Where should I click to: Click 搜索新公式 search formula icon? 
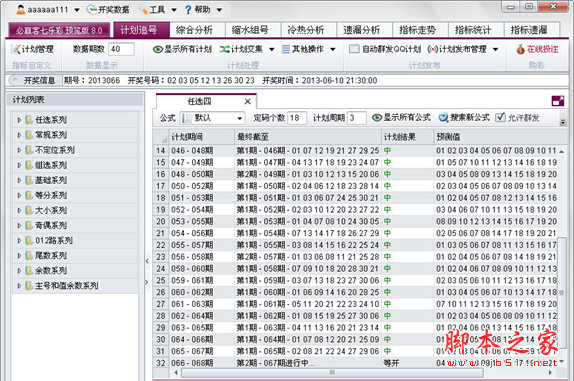(x=443, y=117)
